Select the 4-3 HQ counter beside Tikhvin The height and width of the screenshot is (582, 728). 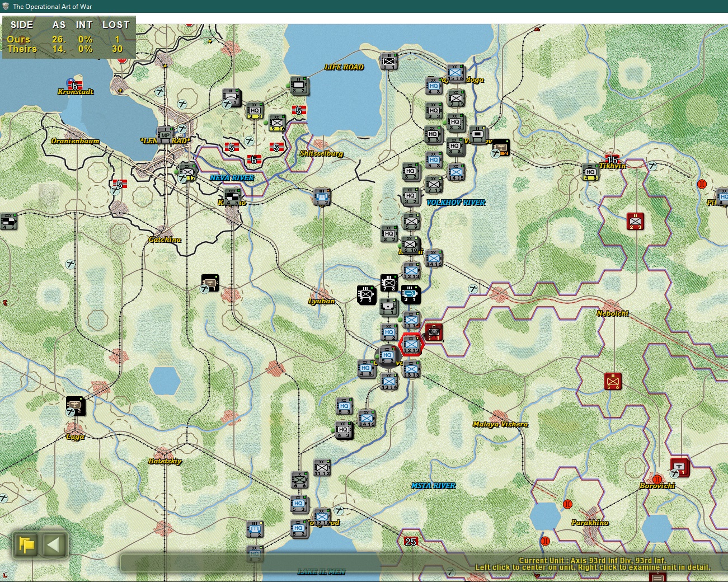point(590,172)
